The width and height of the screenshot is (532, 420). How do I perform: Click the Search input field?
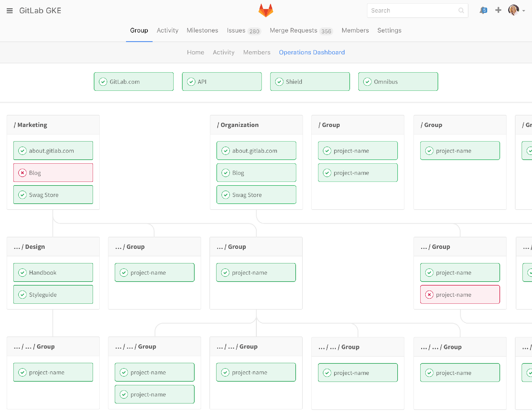[x=413, y=11]
